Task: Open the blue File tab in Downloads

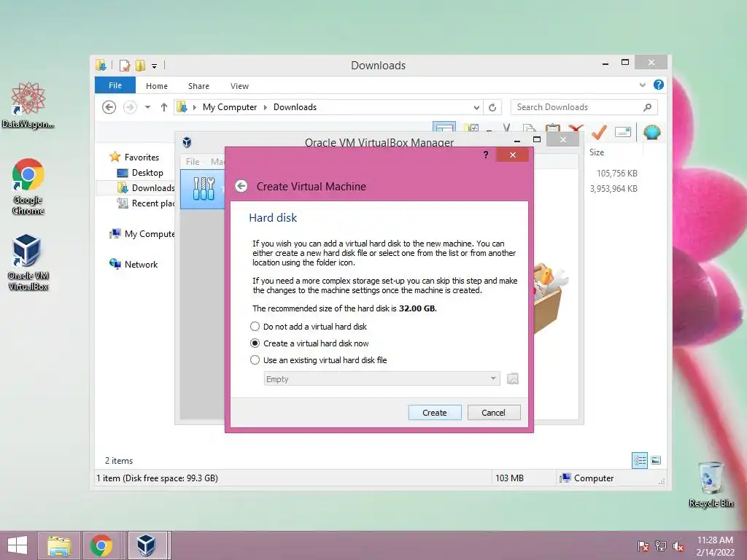Action: (x=115, y=85)
